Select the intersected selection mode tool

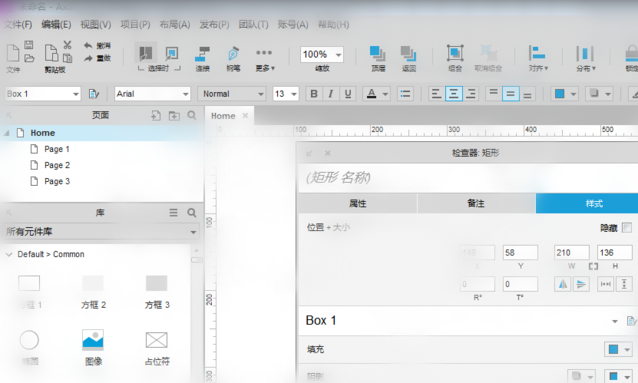pos(146,53)
